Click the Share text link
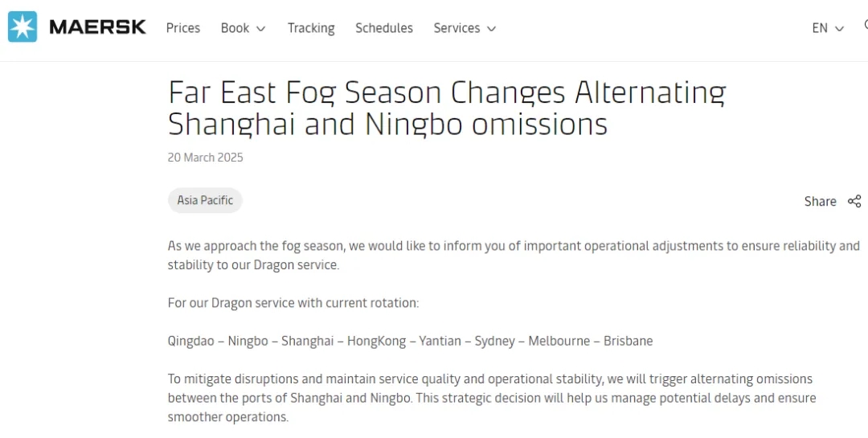868x438 pixels. [820, 201]
